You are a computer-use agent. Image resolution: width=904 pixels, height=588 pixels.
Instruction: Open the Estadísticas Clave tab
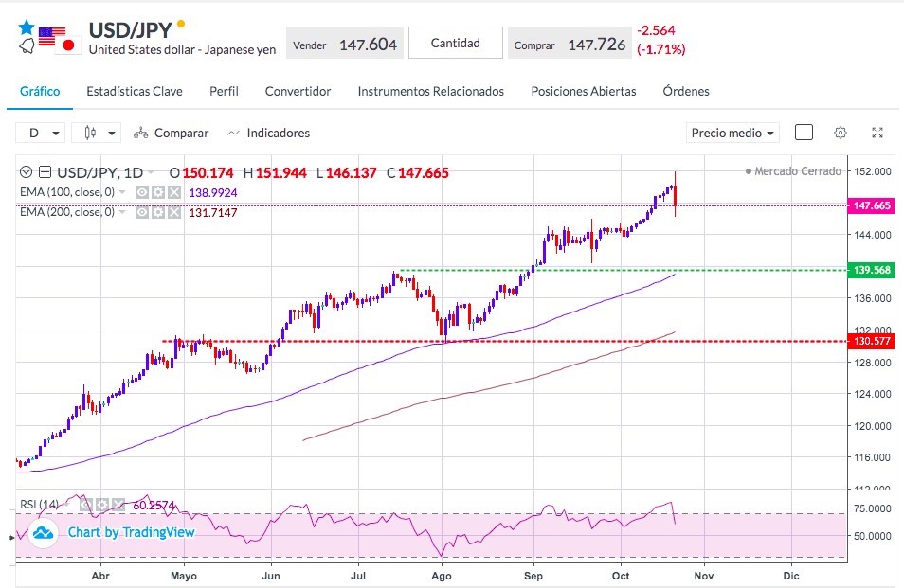(x=135, y=92)
